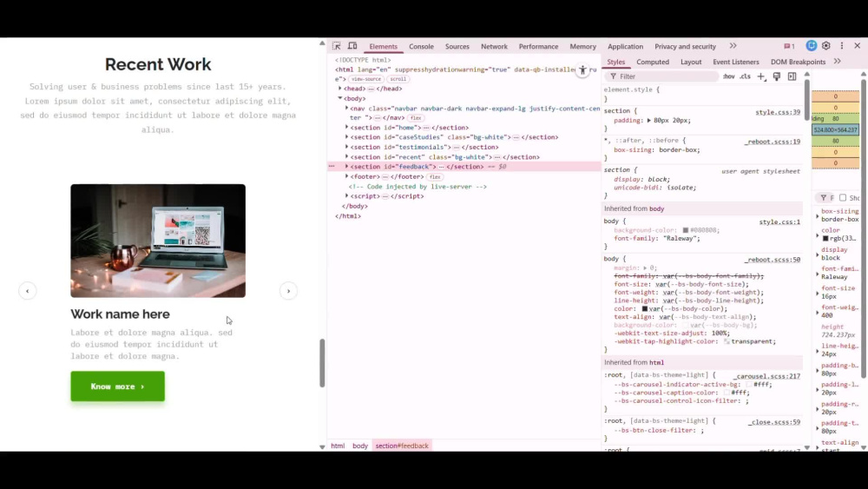
Task: Click the scroll badge on html element
Action: [398, 79]
